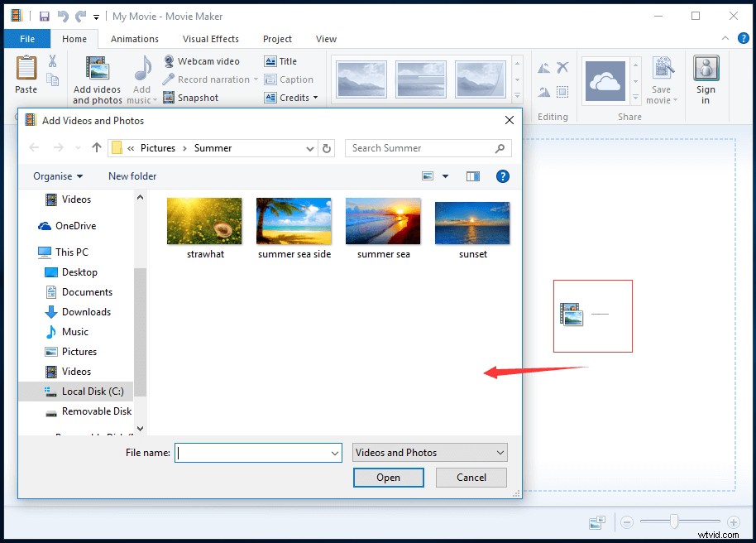The height and width of the screenshot is (543, 756).
Task: Create a New folder
Action: click(132, 175)
